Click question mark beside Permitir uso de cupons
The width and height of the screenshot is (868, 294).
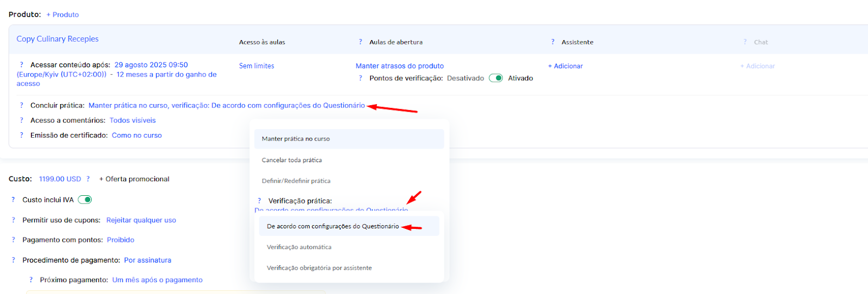pos(14,220)
